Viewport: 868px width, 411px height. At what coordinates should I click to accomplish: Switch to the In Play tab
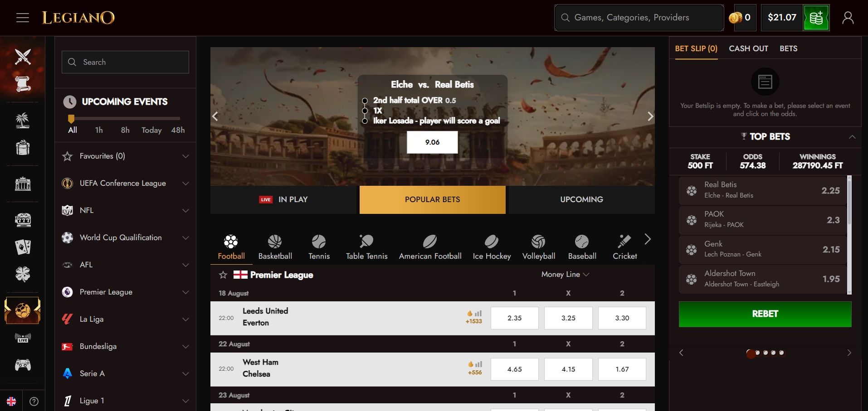283,199
